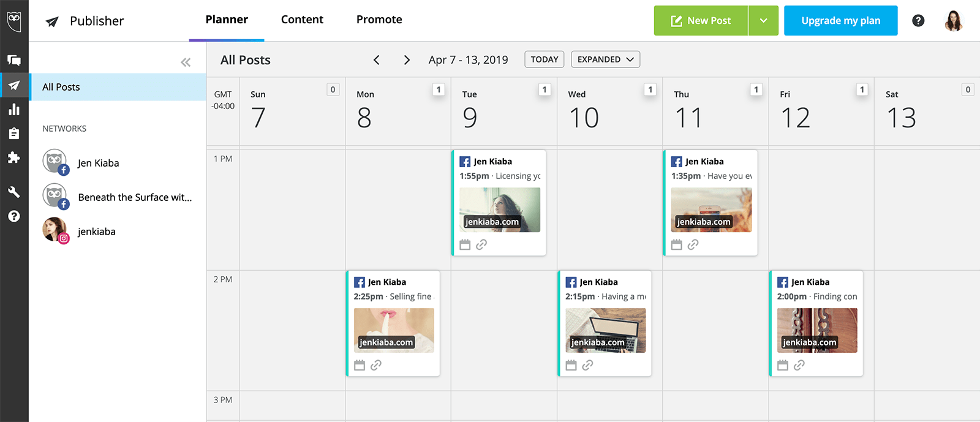Switch to the Content tab

302,19
